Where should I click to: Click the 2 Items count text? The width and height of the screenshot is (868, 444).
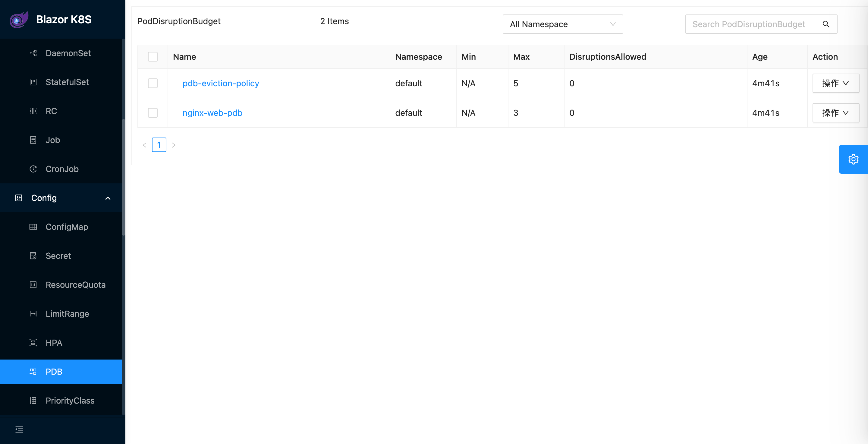point(334,22)
